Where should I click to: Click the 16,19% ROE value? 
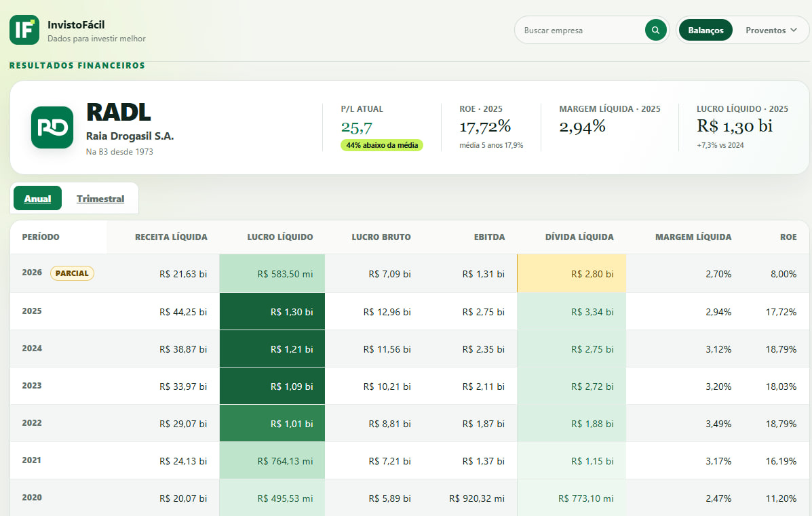pyautogui.click(x=781, y=460)
